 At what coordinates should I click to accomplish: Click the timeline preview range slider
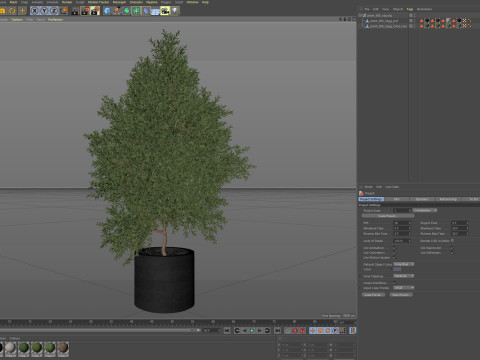(100, 330)
